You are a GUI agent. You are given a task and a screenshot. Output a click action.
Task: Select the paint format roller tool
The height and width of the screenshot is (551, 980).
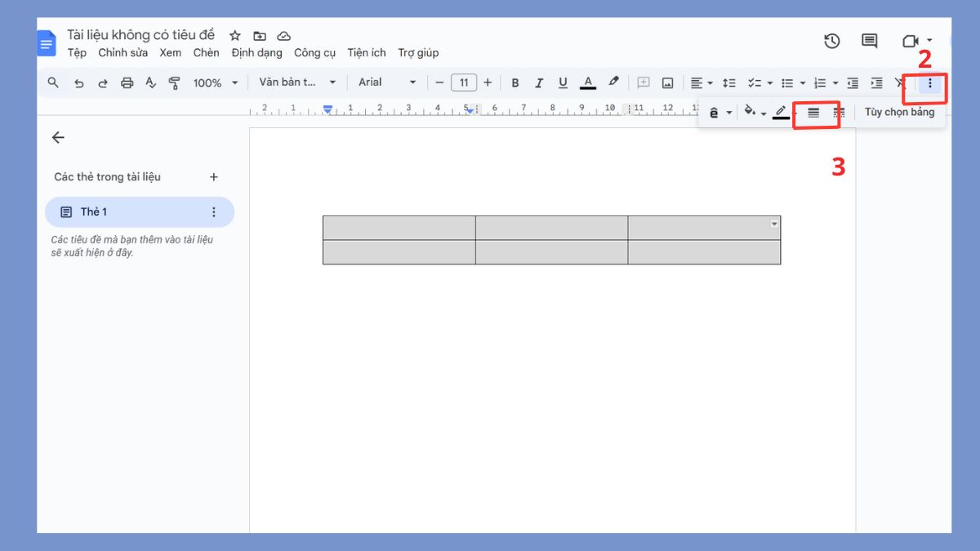174,82
